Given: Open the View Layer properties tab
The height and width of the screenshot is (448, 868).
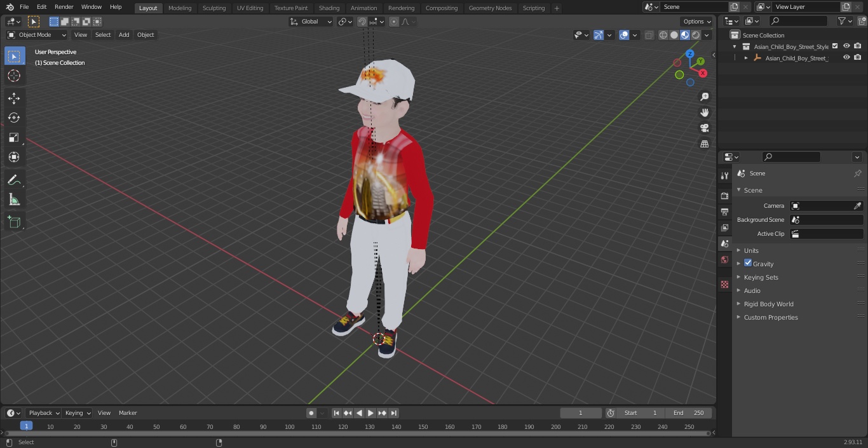Looking at the screenshot, I should point(724,227).
